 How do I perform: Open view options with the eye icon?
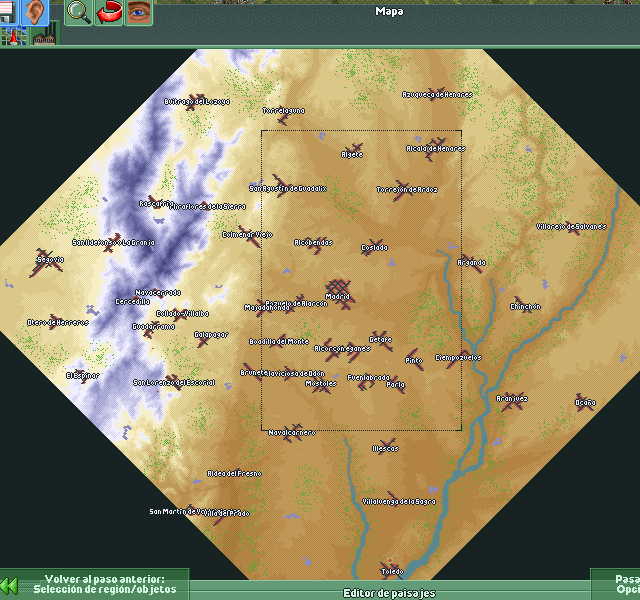[138, 12]
